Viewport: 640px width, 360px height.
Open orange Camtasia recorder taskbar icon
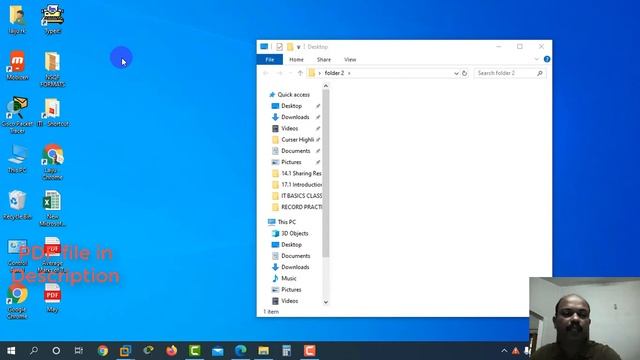[x=309, y=351]
